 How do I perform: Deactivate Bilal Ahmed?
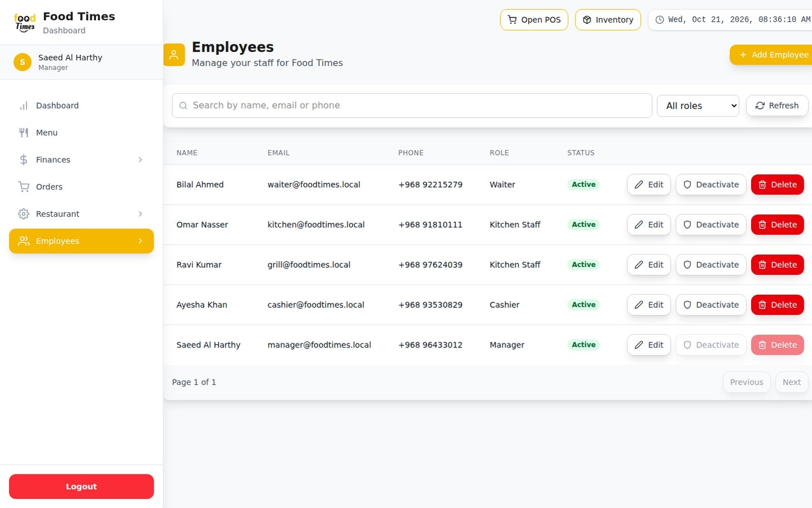pyautogui.click(x=710, y=184)
